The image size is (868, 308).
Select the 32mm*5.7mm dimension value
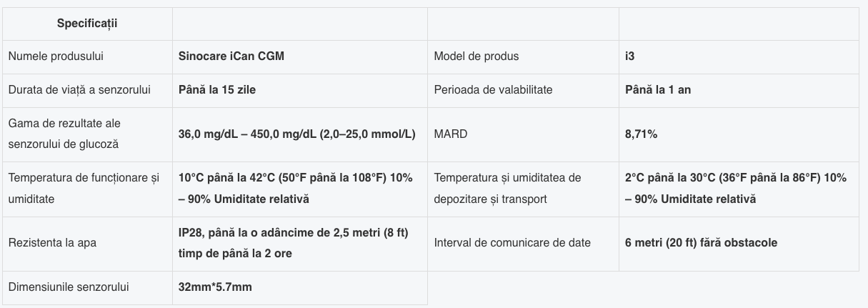tap(215, 287)
